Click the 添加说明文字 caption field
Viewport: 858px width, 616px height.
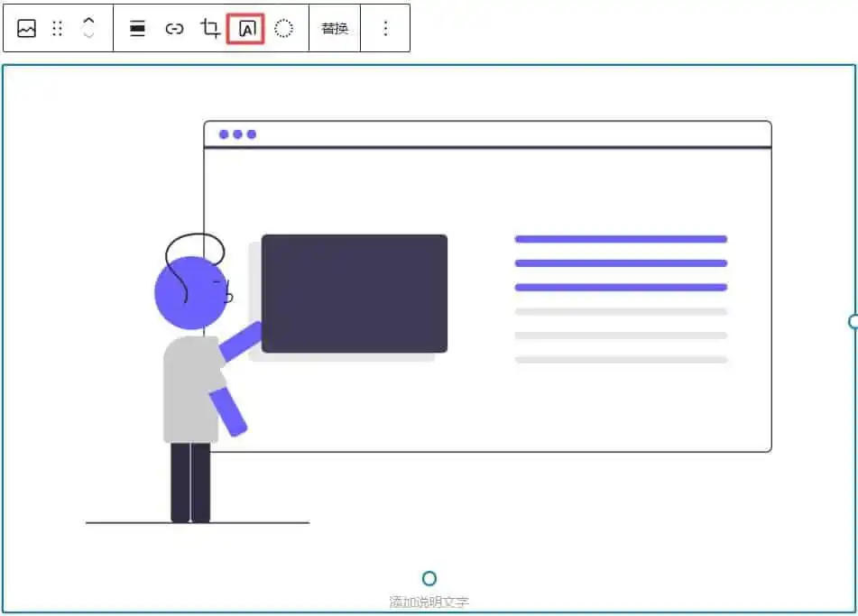pos(429,602)
